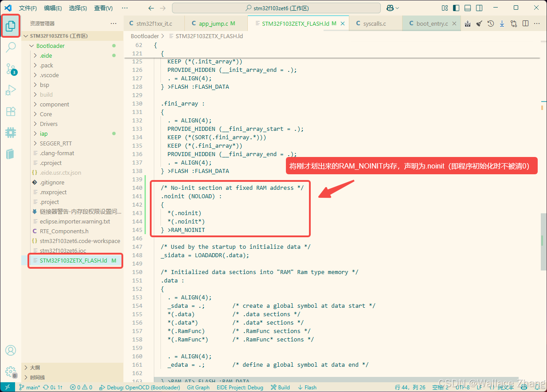Close the STM32F103ZETX_FLASH.ld tab
547x392 pixels.
click(x=342, y=24)
